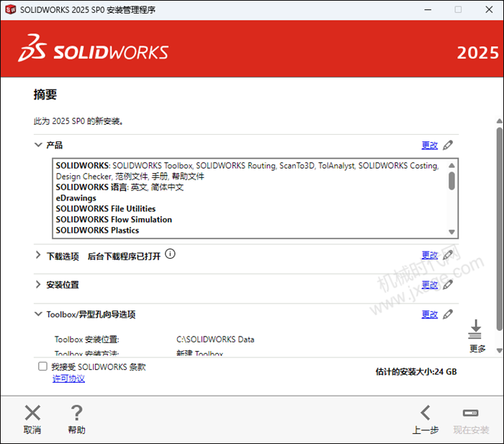
Task: Open the 更改 link for 下载选项
Action: tap(430, 255)
